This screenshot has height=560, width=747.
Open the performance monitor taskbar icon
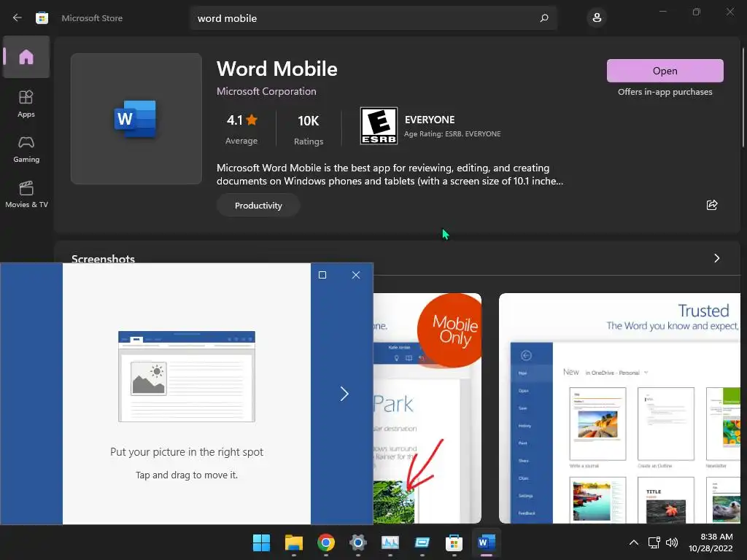(390, 542)
